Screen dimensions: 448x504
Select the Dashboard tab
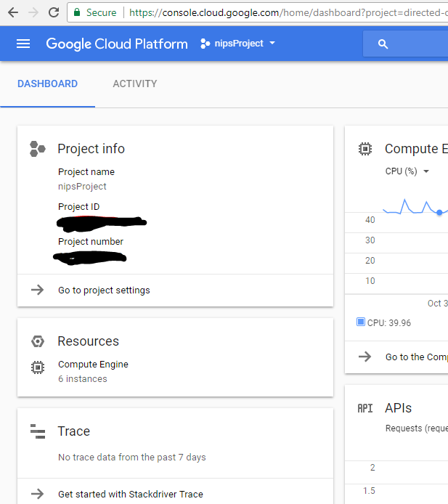tap(47, 84)
